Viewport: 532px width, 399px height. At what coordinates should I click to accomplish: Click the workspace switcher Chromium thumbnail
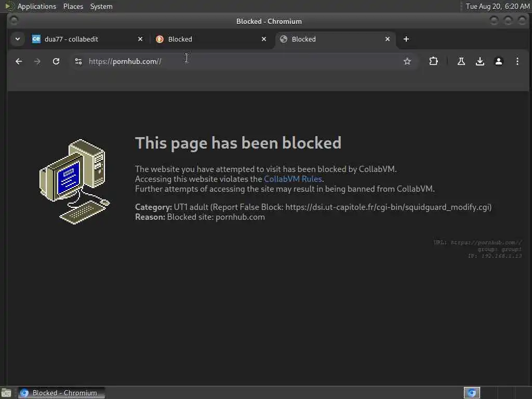[472, 393]
